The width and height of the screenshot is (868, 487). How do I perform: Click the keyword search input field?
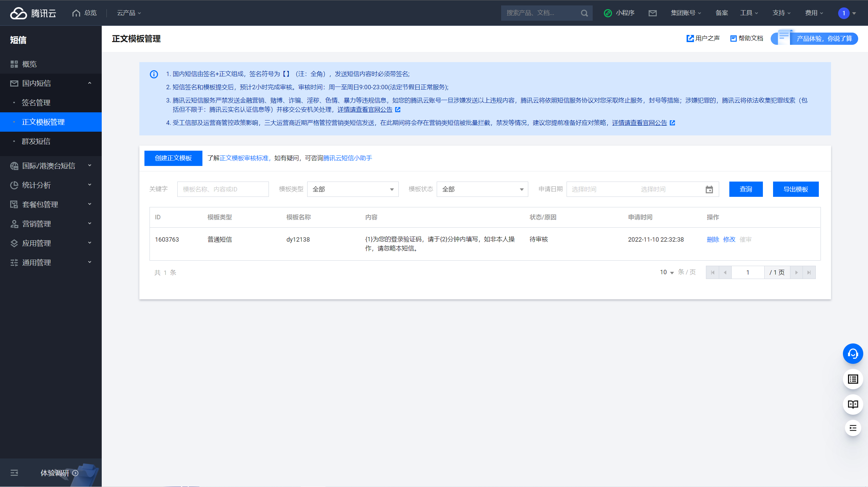223,189
